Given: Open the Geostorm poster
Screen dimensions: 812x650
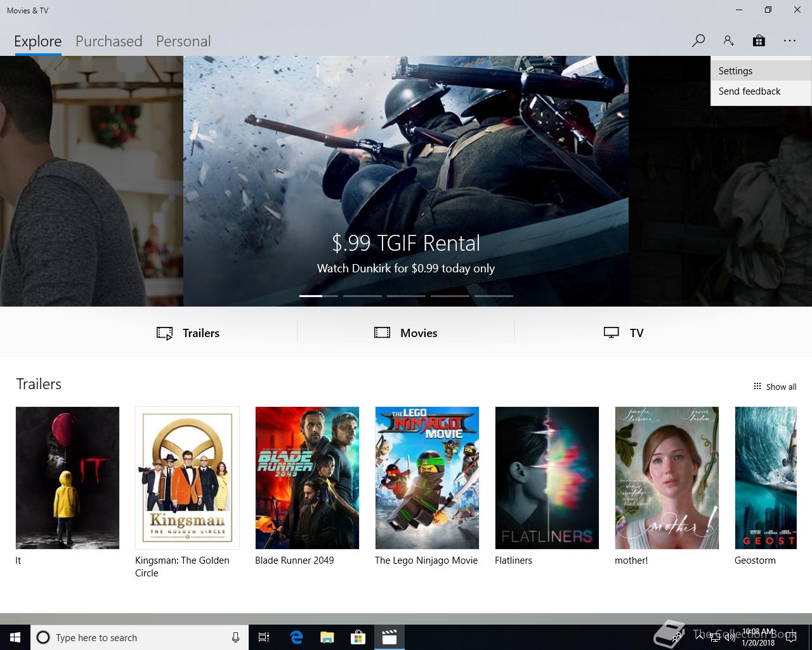Looking at the screenshot, I should (766, 478).
